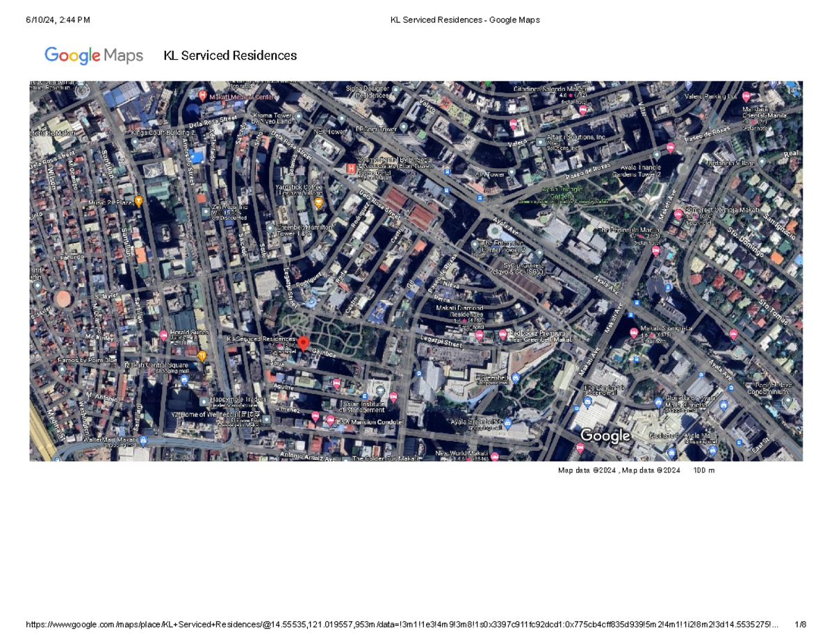Click the red KL Serviced Residences location pin
Viewport: 834px width, 644px height.
[303, 343]
